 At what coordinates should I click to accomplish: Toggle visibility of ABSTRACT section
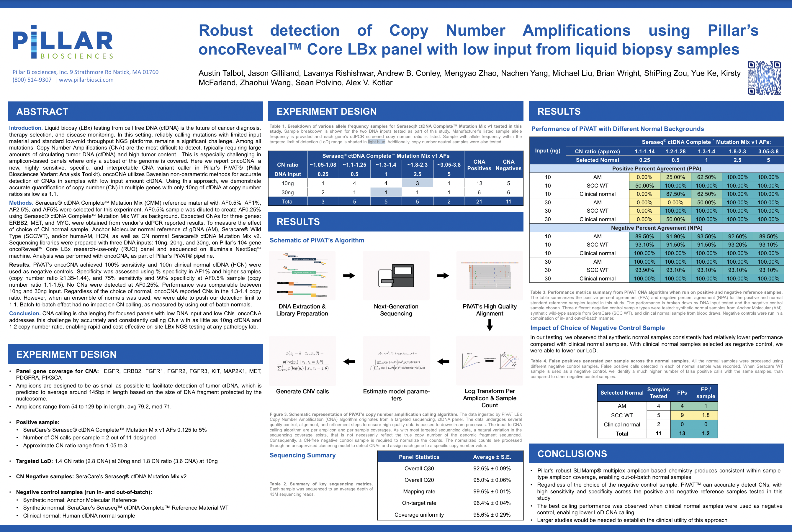(59, 118)
